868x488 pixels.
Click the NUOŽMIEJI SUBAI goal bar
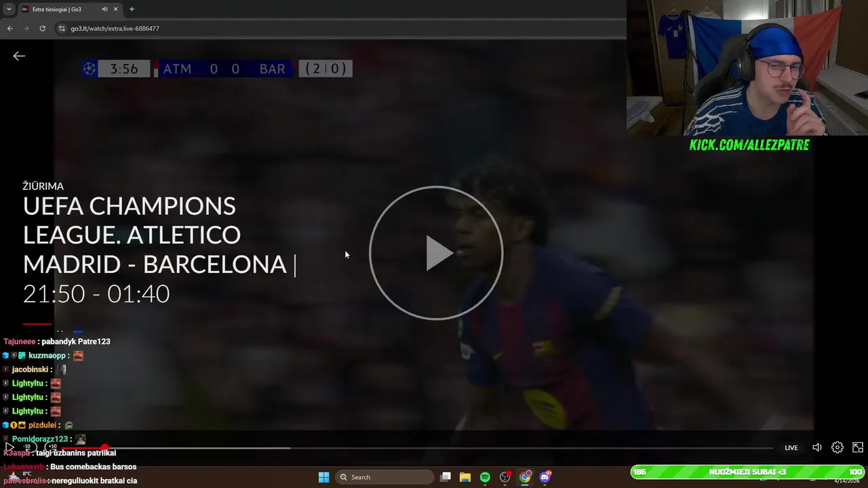(747, 472)
